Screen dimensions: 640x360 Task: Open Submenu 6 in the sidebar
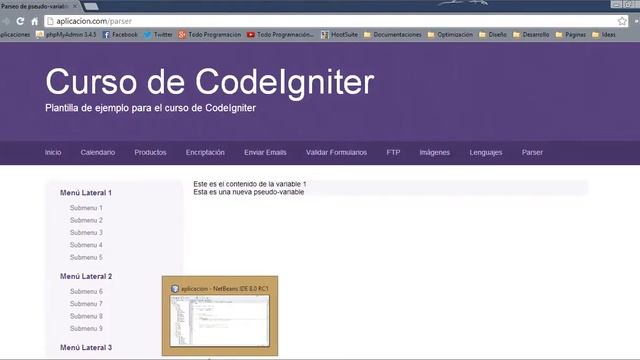[86, 291]
